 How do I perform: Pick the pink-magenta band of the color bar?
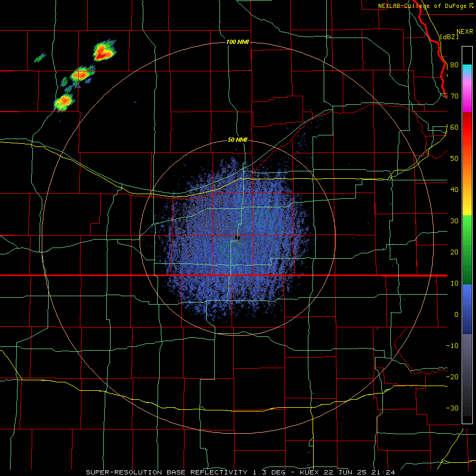click(467, 94)
